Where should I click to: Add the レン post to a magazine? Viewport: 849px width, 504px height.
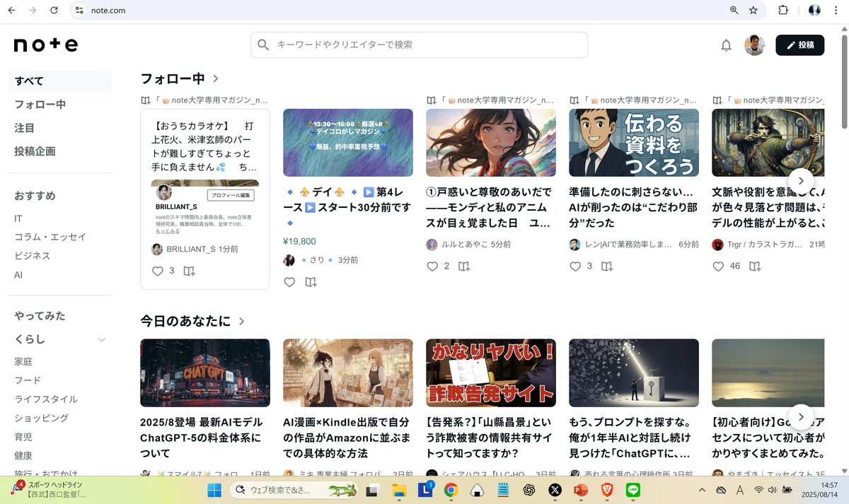coord(606,266)
